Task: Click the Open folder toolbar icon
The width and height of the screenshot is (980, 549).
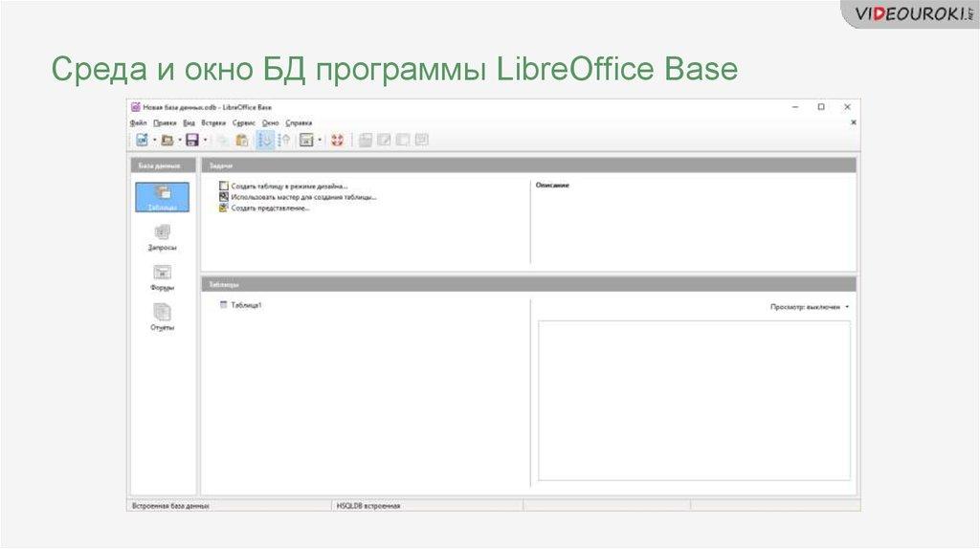Action: tap(167, 140)
